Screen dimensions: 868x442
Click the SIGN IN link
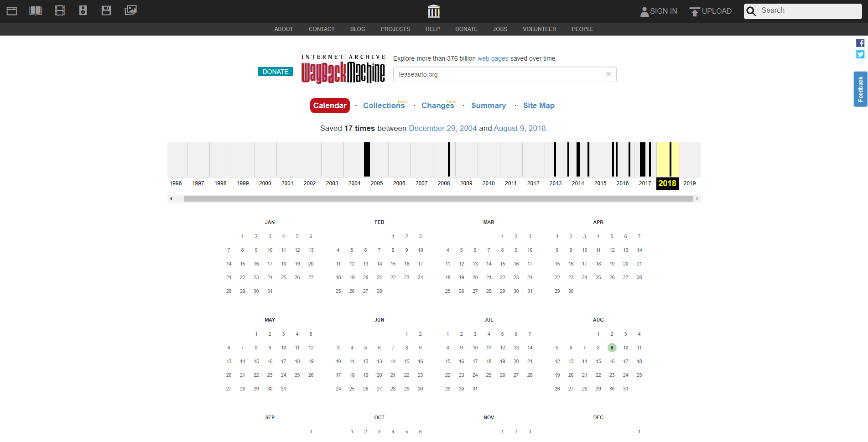point(663,11)
